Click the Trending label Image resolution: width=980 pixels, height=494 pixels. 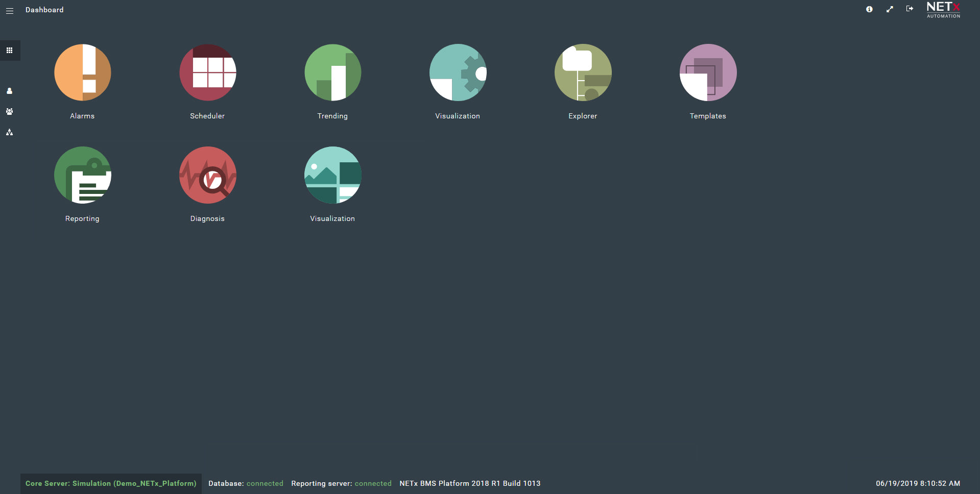click(x=332, y=116)
